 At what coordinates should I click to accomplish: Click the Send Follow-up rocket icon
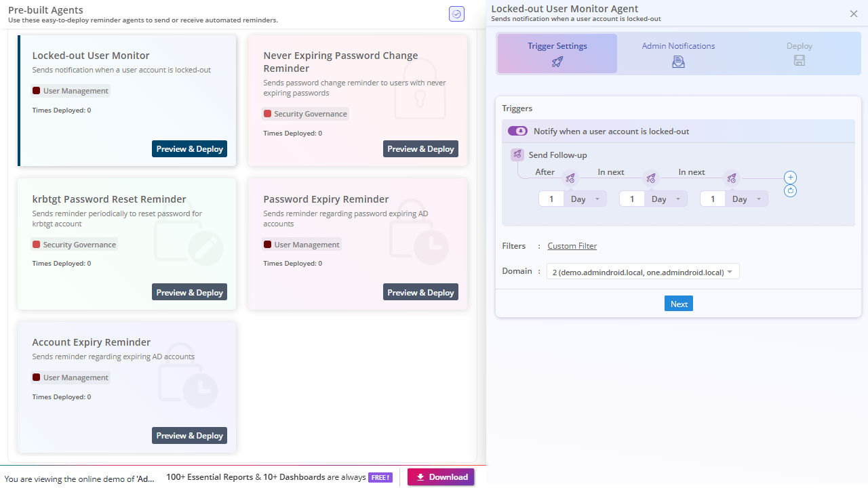pos(517,155)
